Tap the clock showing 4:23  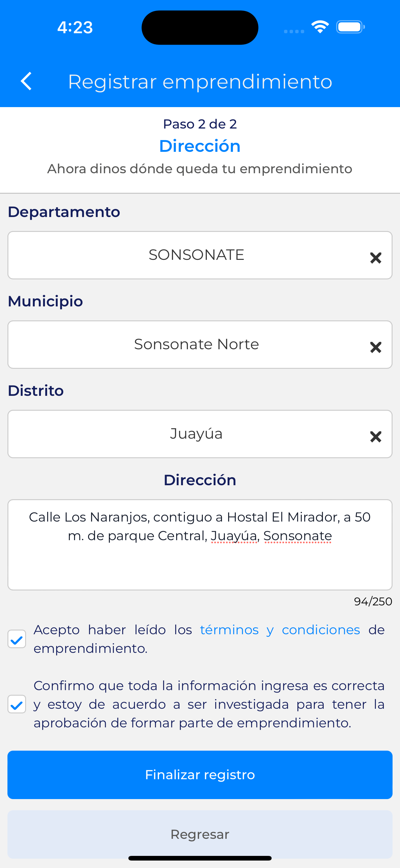pos(75,27)
